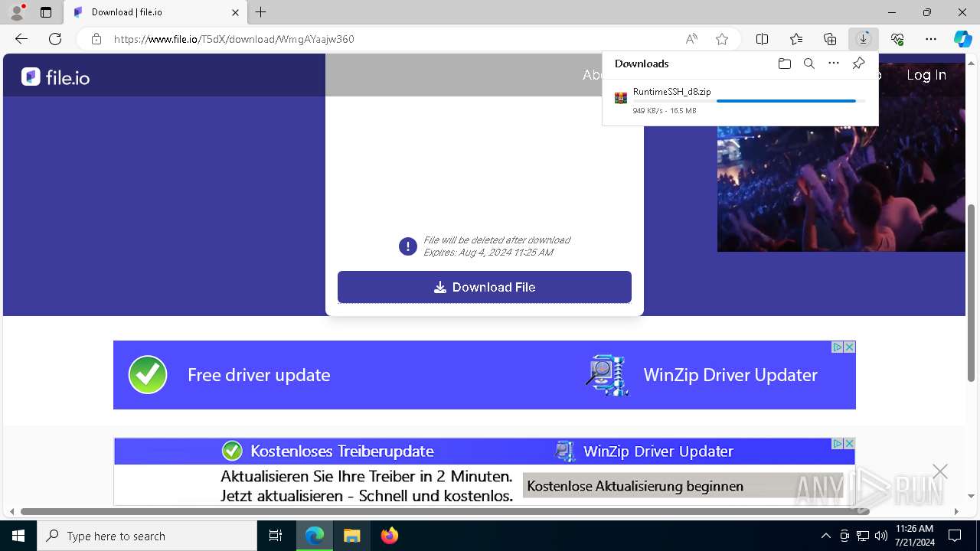Dismiss bottom overlay with X icon

(940, 471)
